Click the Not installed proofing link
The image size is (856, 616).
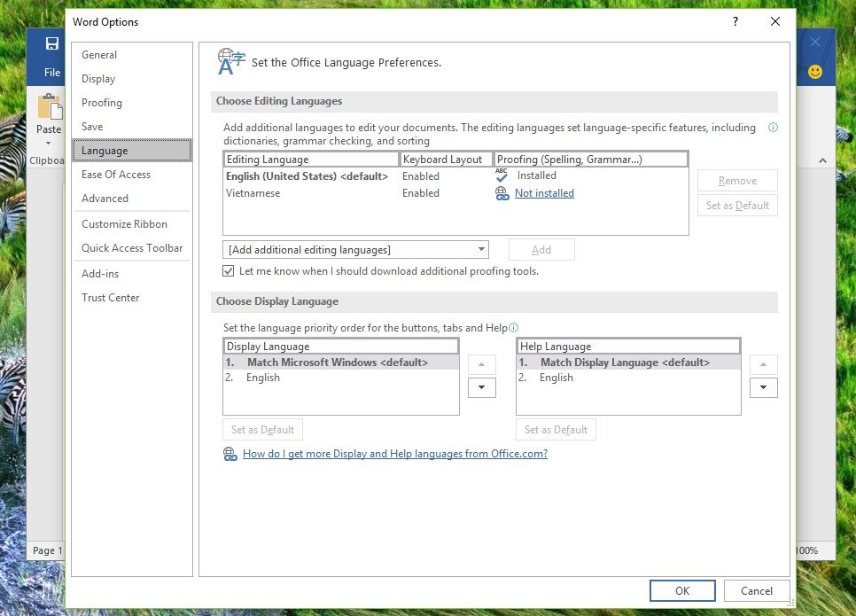[544, 193]
